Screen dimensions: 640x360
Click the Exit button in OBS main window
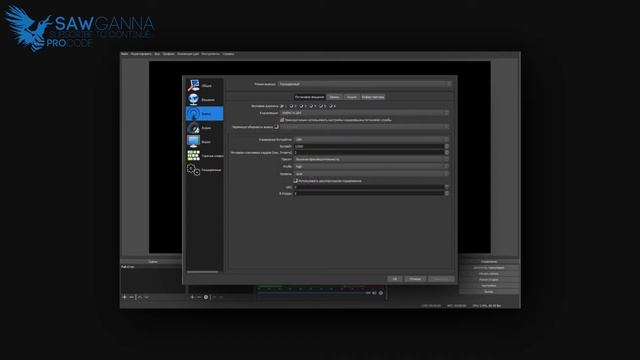click(489, 292)
